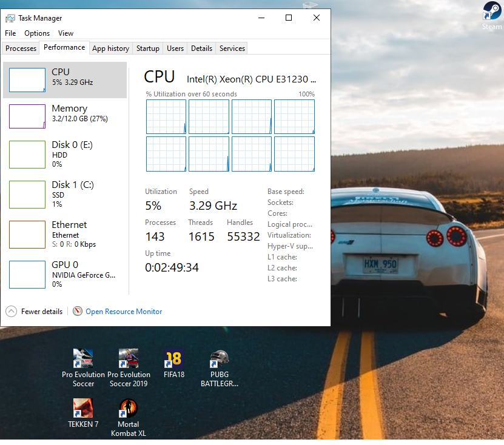Open the Options menu

tap(37, 33)
